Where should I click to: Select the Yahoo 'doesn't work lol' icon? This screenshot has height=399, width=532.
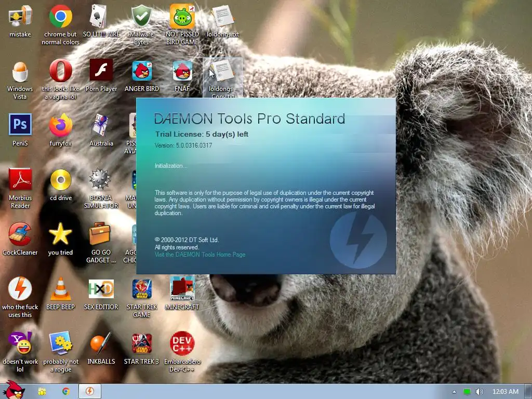pyautogui.click(x=20, y=343)
